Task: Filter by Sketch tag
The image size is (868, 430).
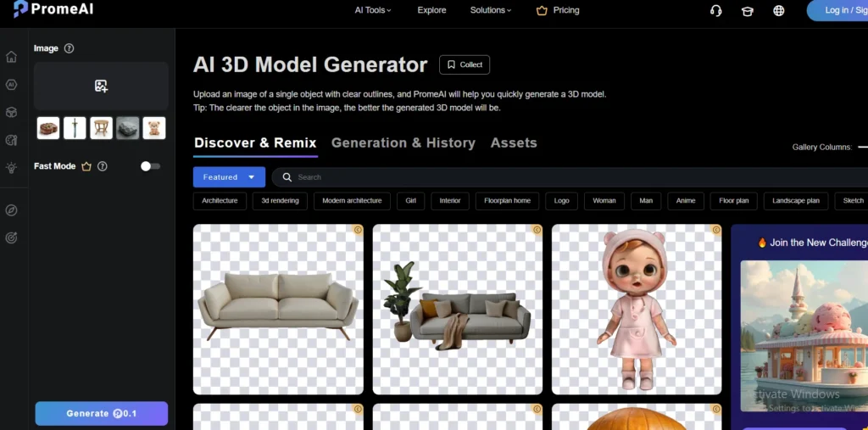Action: (x=851, y=201)
